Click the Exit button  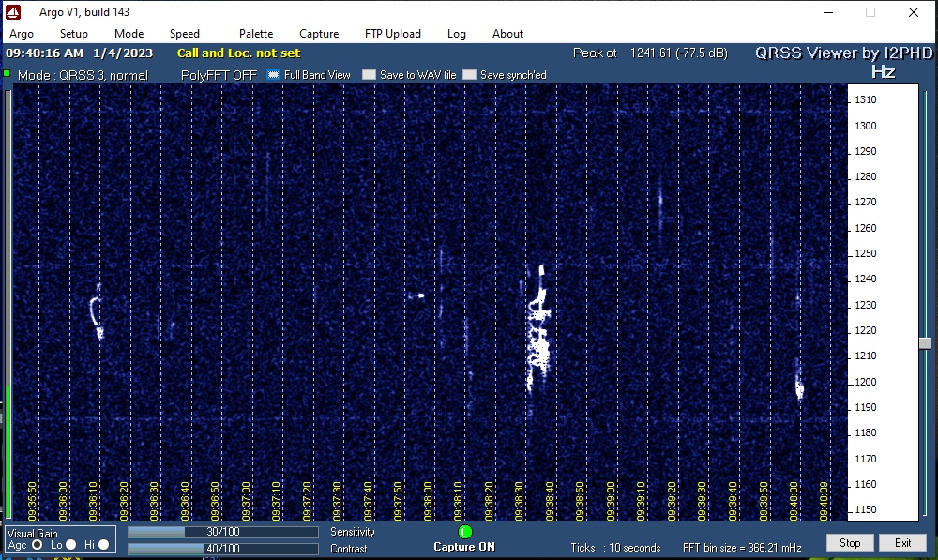coord(902,543)
